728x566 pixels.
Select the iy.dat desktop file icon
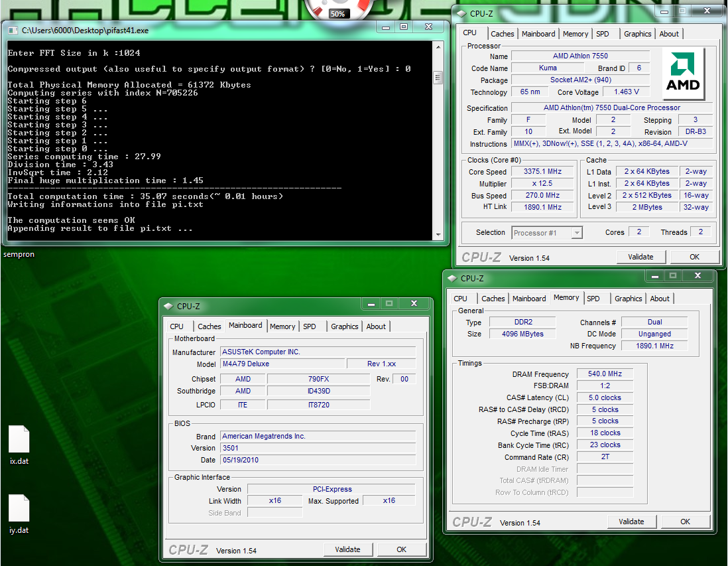tap(19, 514)
